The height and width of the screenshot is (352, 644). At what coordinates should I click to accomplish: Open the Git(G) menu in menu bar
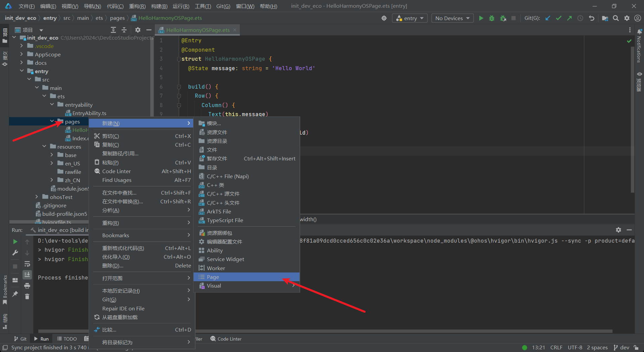[x=223, y=6]
